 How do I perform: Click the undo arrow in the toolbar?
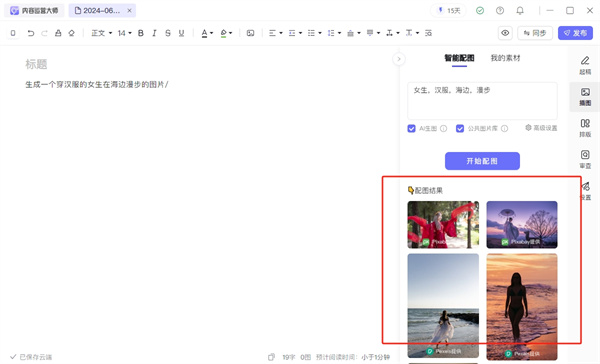click(x=31, y=33)
